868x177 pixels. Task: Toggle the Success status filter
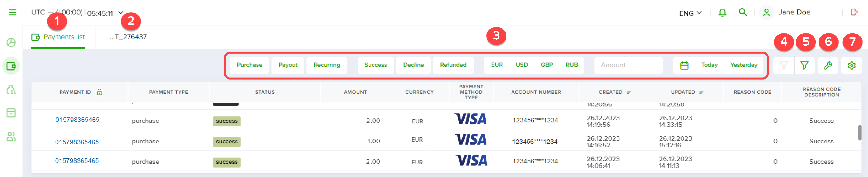click(375, 65)
